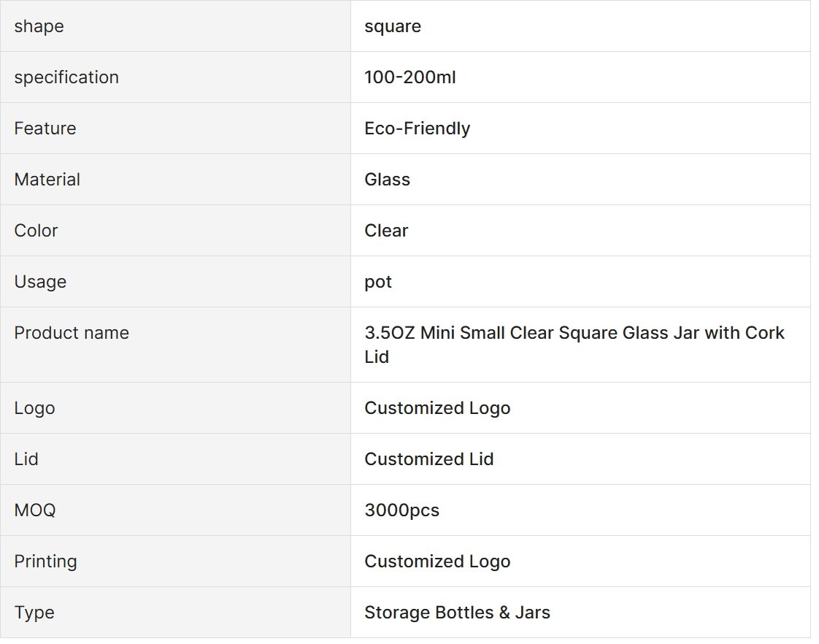Click the 'Feature' row label
819x644 pixels.
(x=45, y=129)
